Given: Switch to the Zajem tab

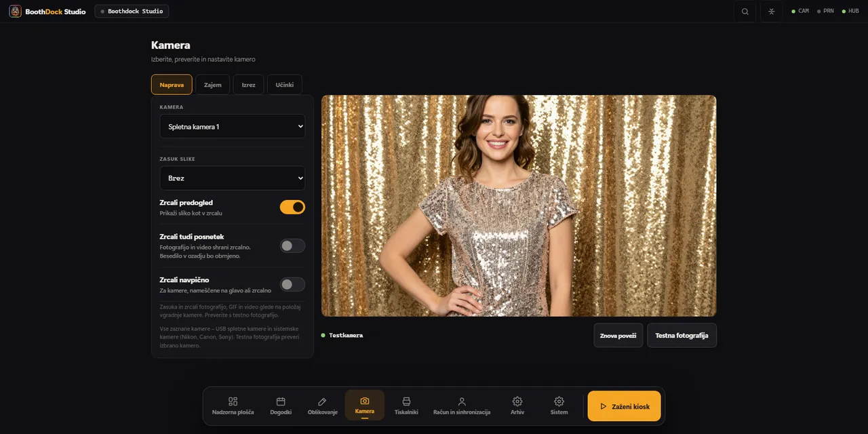Looking at the screenshot, I should click(x=213, y=85).
